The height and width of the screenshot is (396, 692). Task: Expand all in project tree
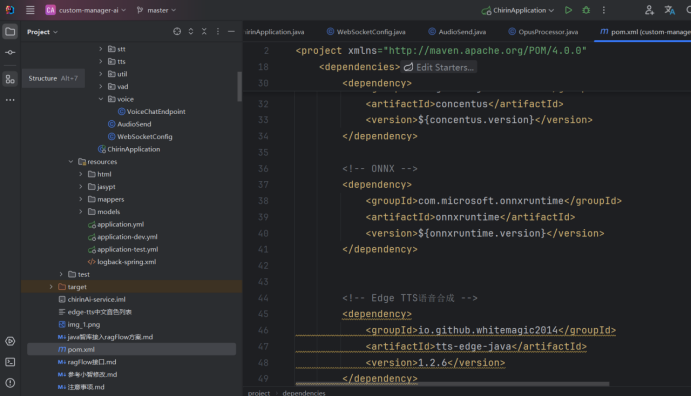(191, 31)
